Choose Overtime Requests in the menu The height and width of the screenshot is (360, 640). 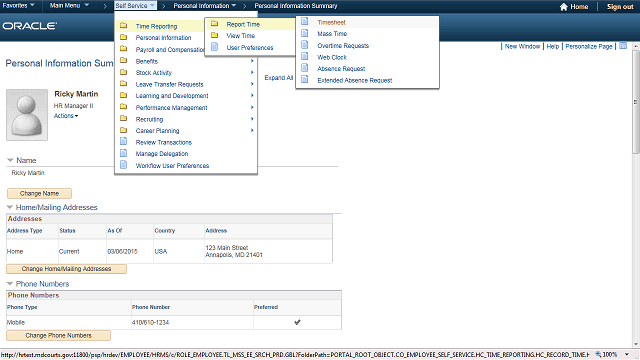pyautogui.click(x=343, y=46)
